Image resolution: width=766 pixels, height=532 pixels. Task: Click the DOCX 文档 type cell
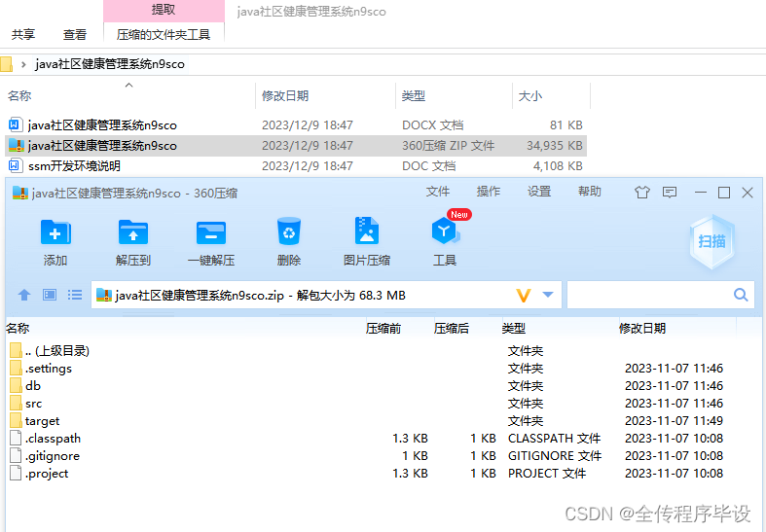433,124
